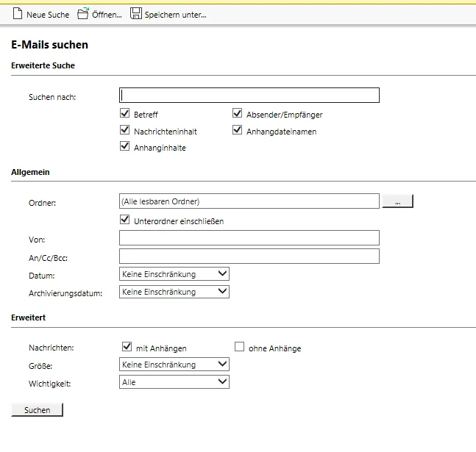Click the Erweitert section title

(29, 318)
